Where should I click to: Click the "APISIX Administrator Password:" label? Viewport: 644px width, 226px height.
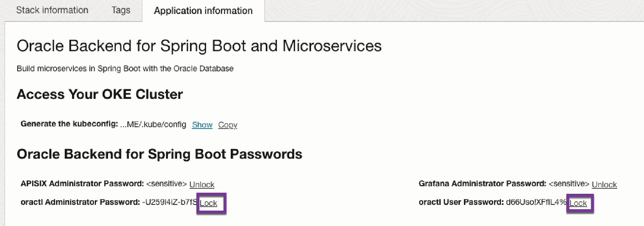pos(82,184)
